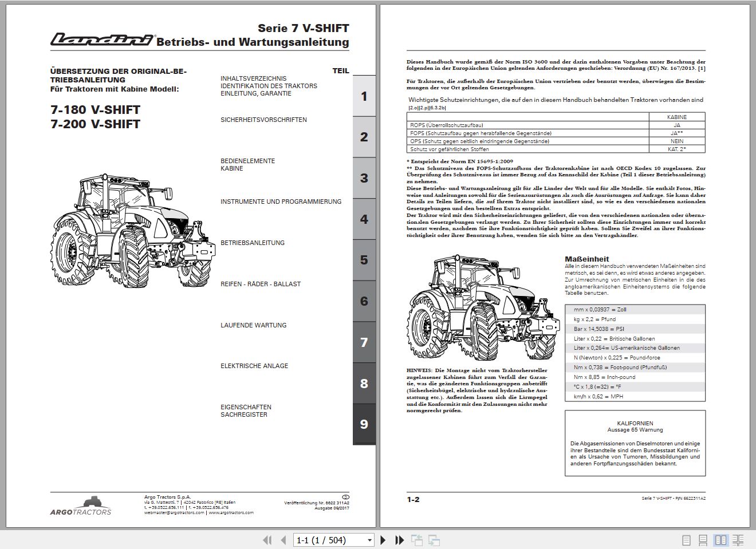756x549 pixels.
Task: Open section tab 5
Action: [x=364, y=260]
